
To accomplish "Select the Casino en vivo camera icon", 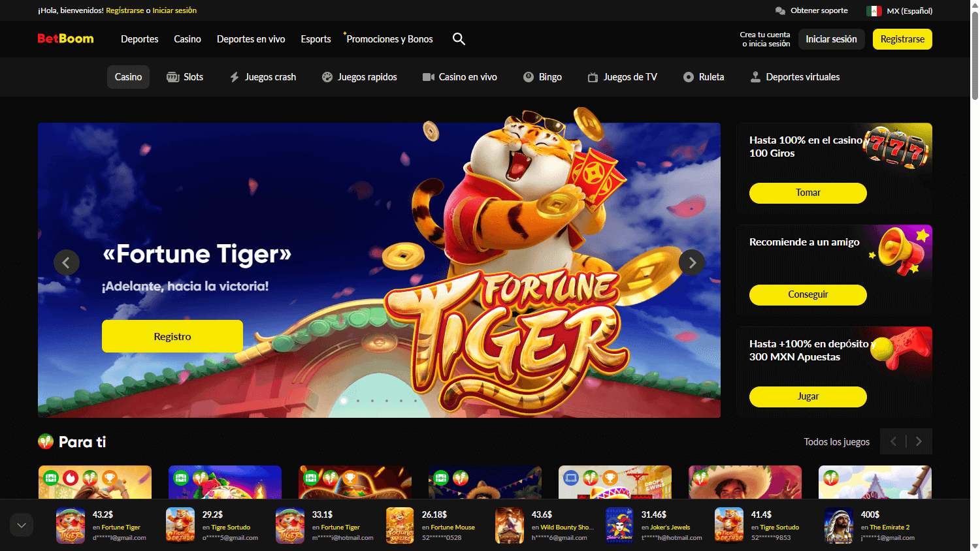I will click(427, 76).
